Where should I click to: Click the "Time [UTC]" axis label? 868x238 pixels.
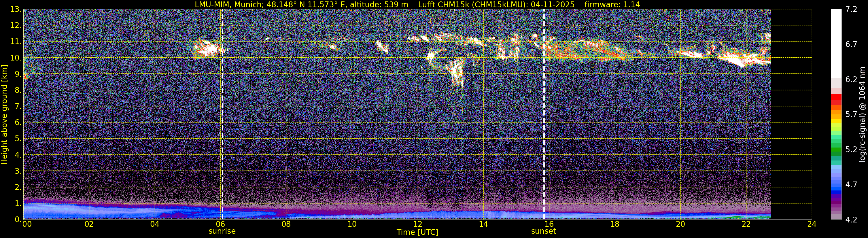point(417,232)
